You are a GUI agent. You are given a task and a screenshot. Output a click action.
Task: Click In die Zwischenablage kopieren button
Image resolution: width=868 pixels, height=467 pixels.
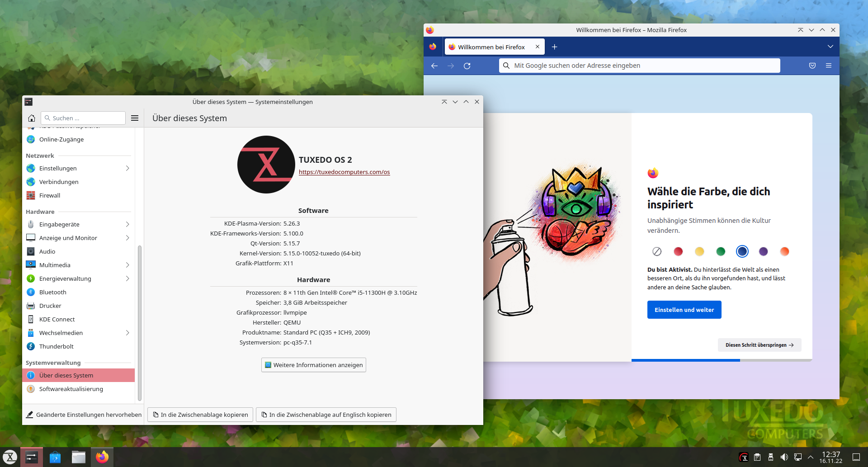(x=200, y=415)
